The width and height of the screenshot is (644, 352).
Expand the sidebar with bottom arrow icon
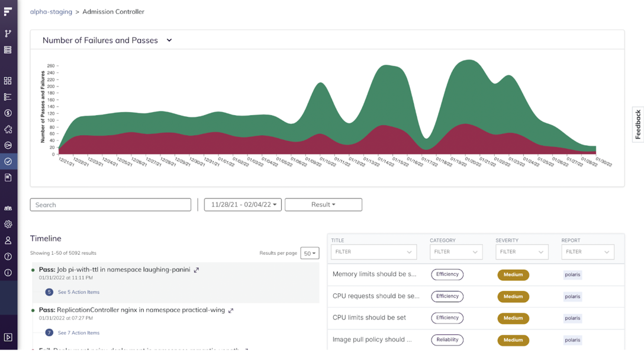(8, 337)
